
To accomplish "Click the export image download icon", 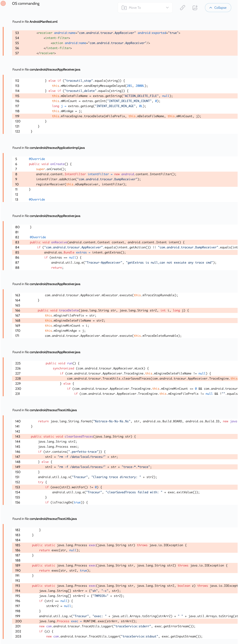I will click(x=195, y=7).
